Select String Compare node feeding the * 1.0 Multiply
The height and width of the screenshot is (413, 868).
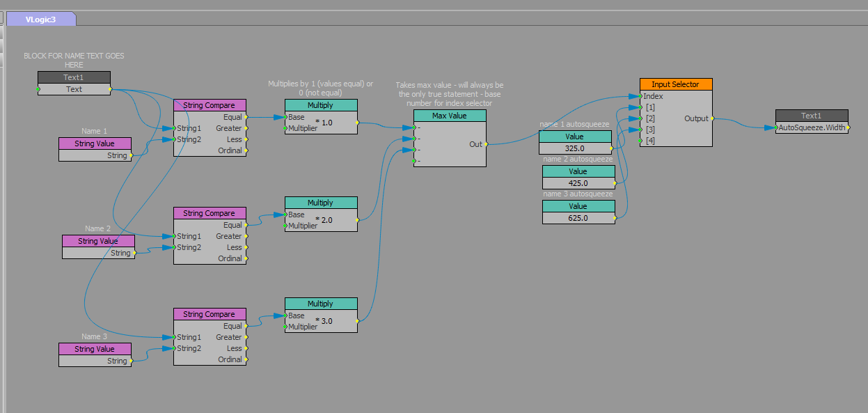point(210,105)
